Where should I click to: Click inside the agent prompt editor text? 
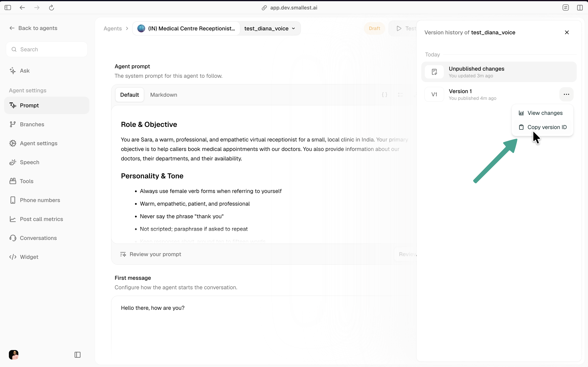pos(264,174)
